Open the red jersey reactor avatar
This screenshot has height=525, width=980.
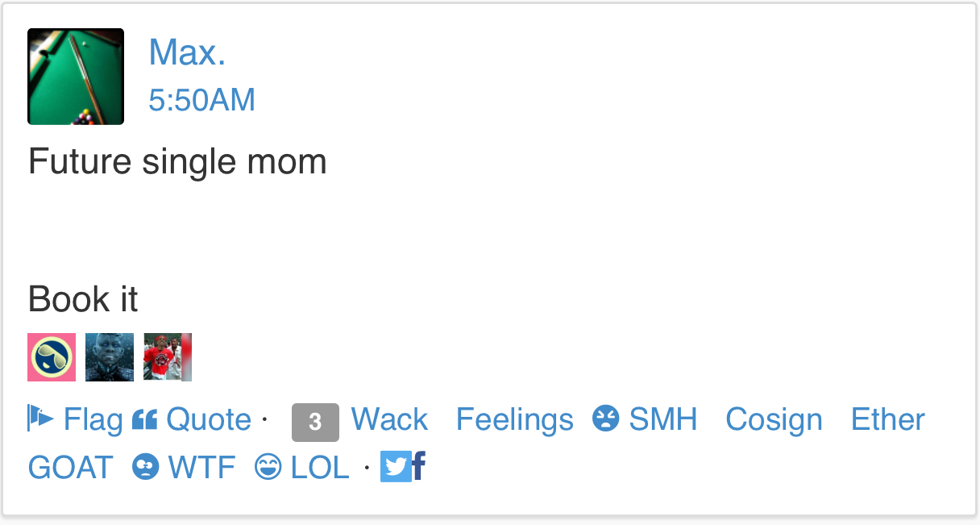(x=168, y=357)
